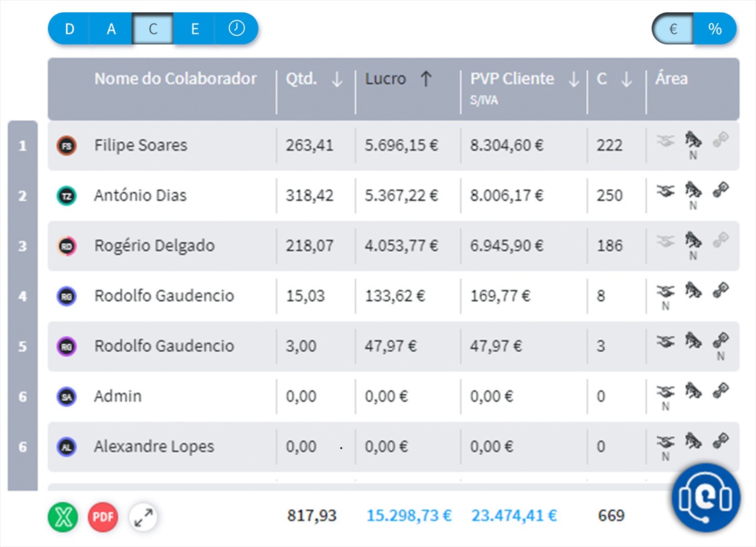Select Admin name cell
The height and width of the screenshot is (547, 756).
[117, 396]
